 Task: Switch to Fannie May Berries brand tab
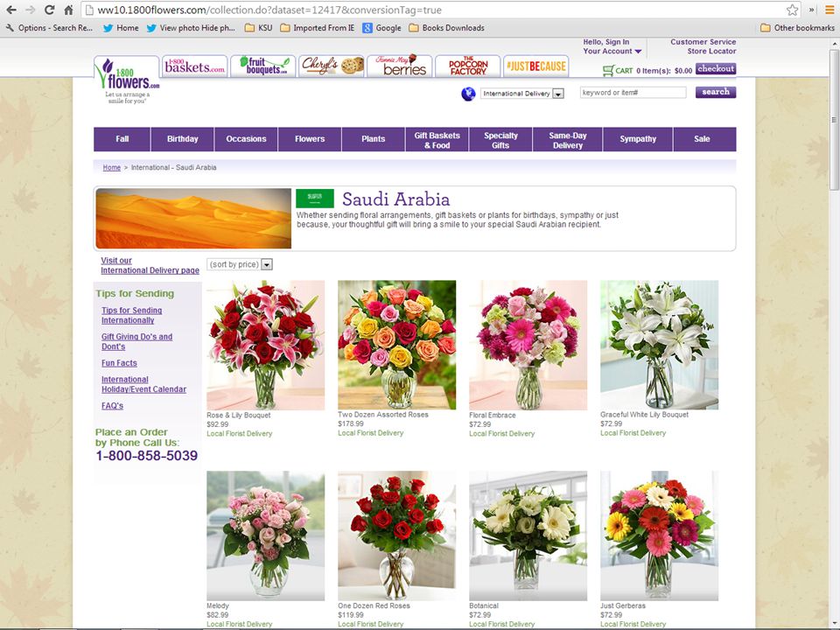400,66
